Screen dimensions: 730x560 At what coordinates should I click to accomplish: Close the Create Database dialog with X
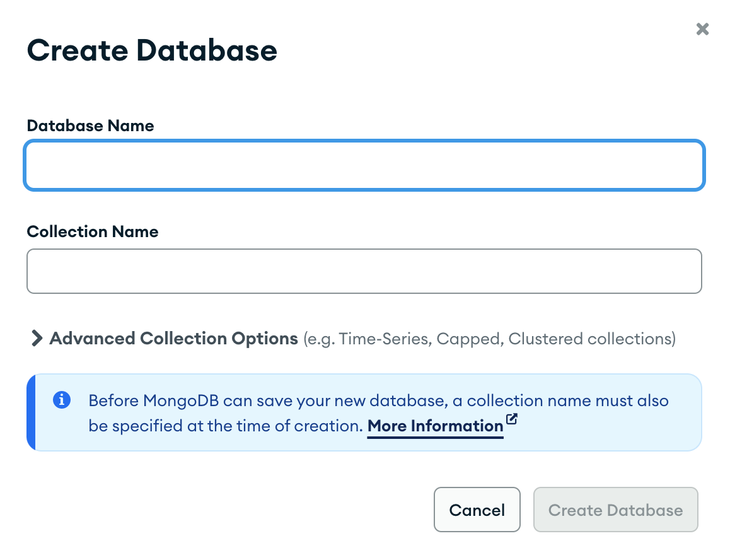[x=702, y=29]
